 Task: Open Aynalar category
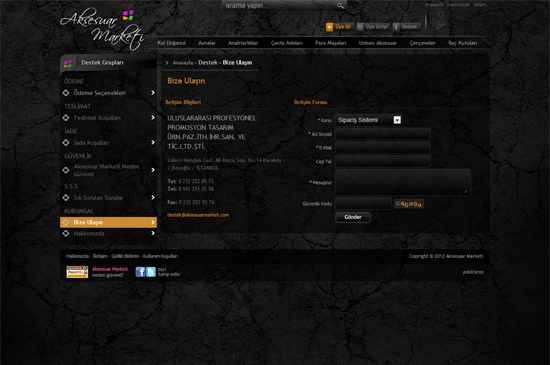(207, 43)
